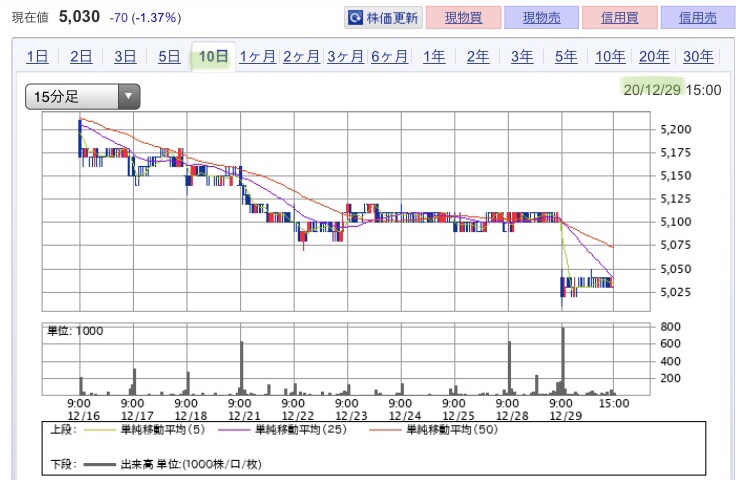Click the 20/12/29 15:00 timestamp
Screen dimensions: 749x480
tap(672, 90)
